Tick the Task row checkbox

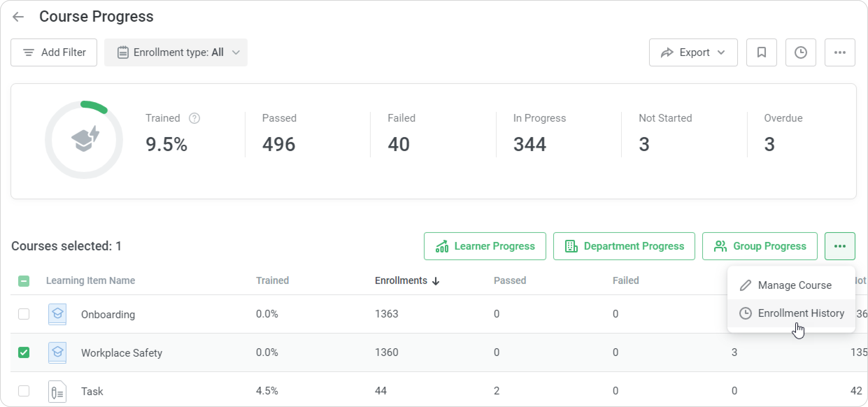[24, 391]
